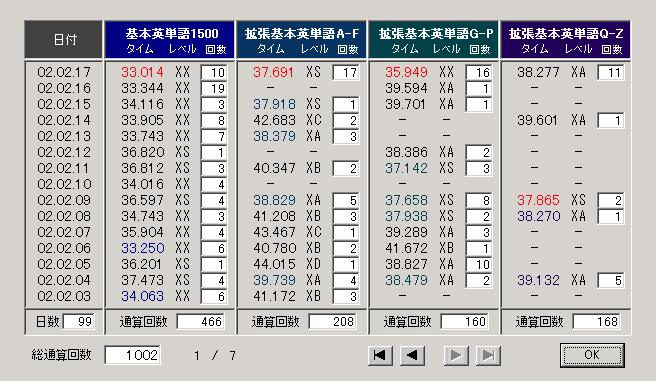Click the page indicator 1 / 7
The width and height of the screenshot is (656, 381).
tap(215, 355)
